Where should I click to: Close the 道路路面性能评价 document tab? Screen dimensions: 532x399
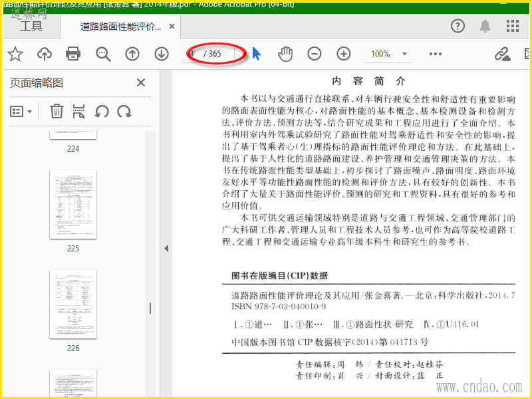click(x=172, y=27)
